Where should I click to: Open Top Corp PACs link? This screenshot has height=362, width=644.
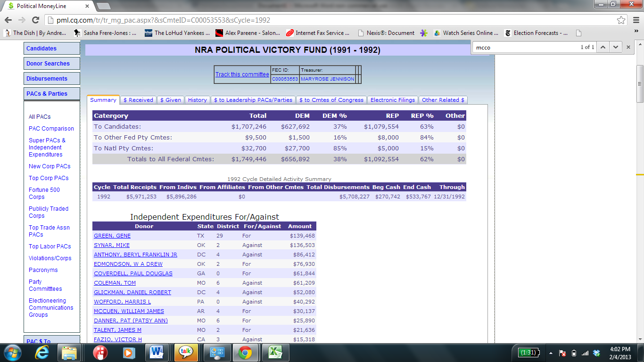[x=49, y=178]
